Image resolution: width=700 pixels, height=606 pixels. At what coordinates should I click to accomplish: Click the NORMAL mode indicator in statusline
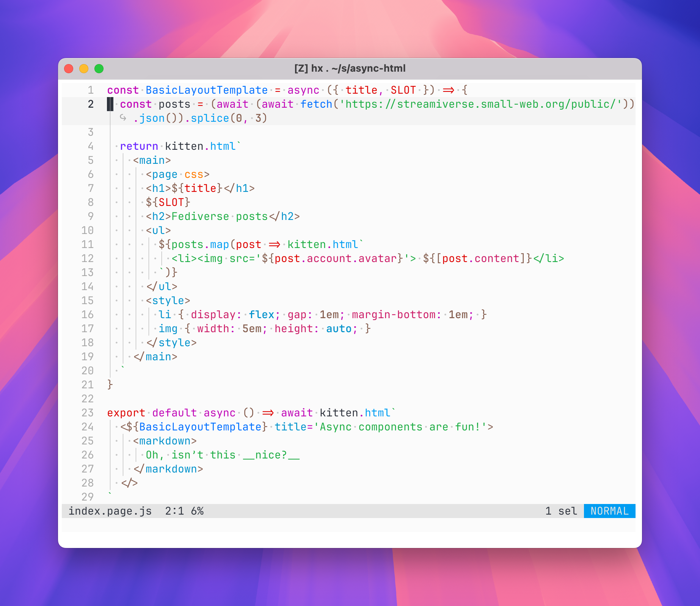coord(609,511)
